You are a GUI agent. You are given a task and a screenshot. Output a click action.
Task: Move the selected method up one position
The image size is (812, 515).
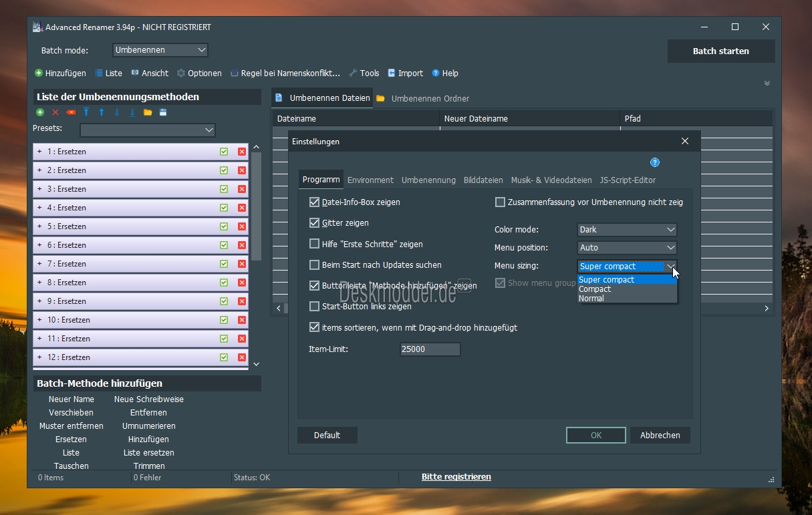[102, 112]
